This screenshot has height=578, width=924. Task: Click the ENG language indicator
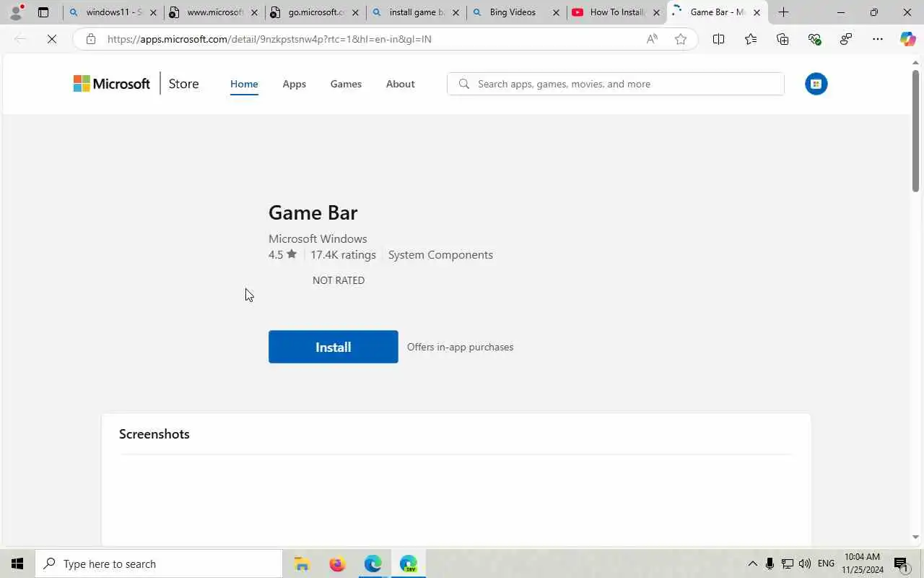click(x=826, y=564)
